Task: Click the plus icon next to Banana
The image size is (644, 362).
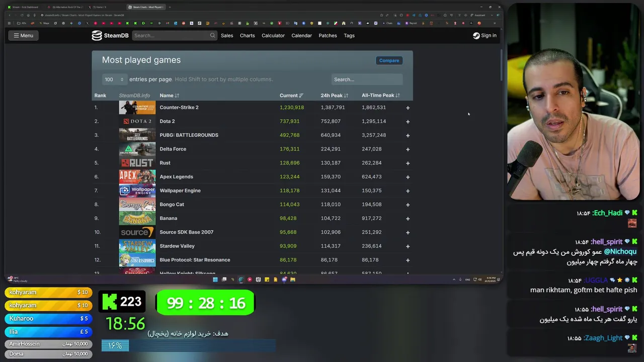Action: click(x=408, y=219)
